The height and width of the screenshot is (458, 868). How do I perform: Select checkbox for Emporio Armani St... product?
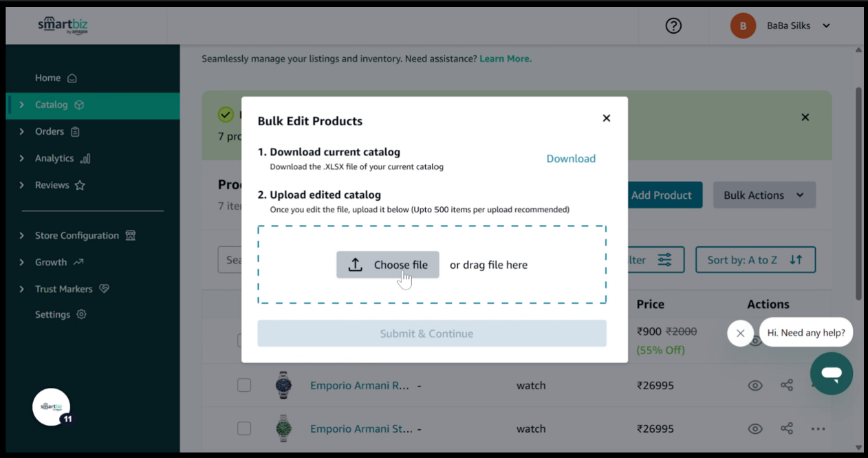click(244, 428)
